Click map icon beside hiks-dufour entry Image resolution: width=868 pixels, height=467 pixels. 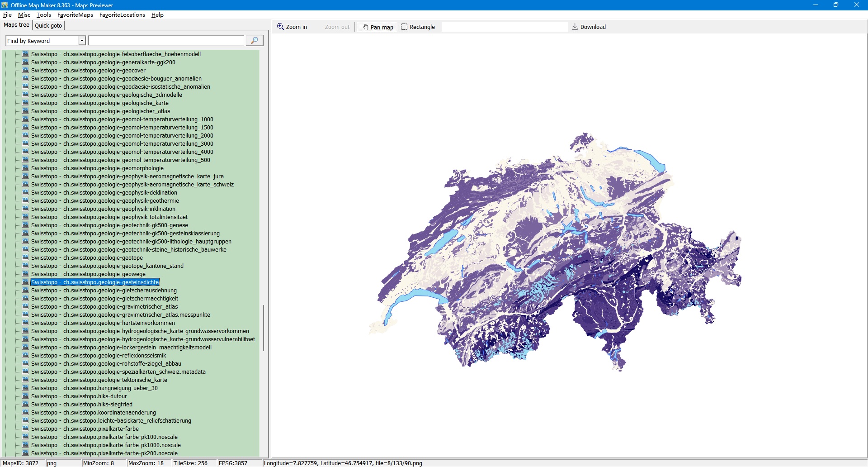pos(25,396)
